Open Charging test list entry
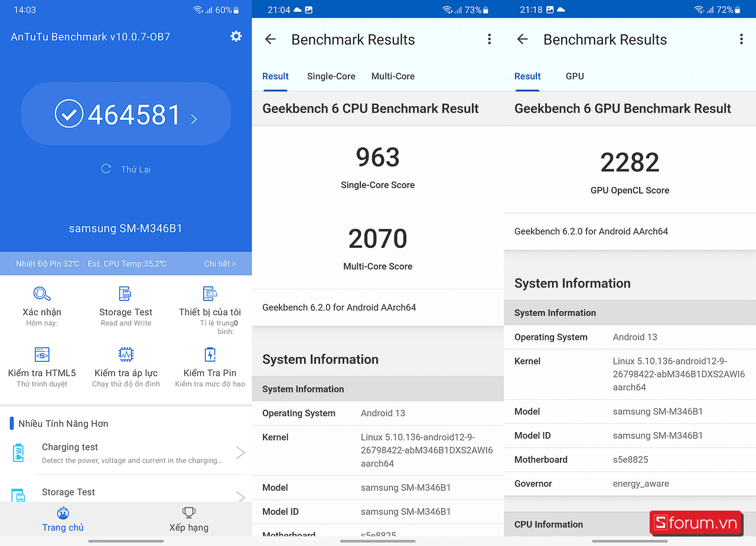 click(126, 453)
